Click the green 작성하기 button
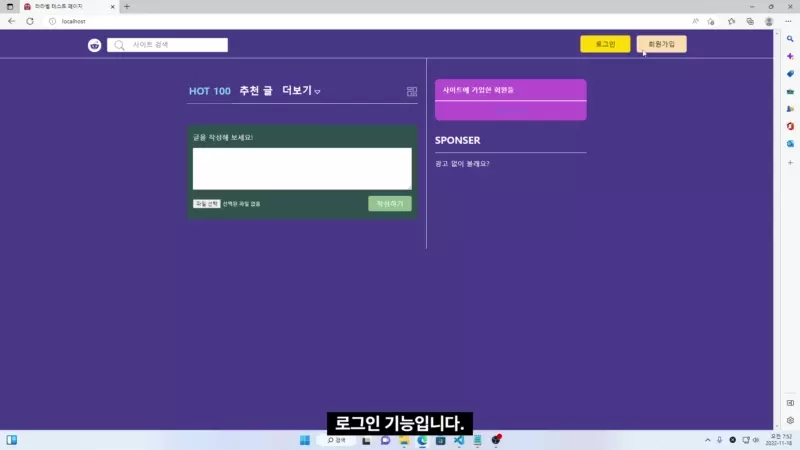800x450 pixels. 390,204
